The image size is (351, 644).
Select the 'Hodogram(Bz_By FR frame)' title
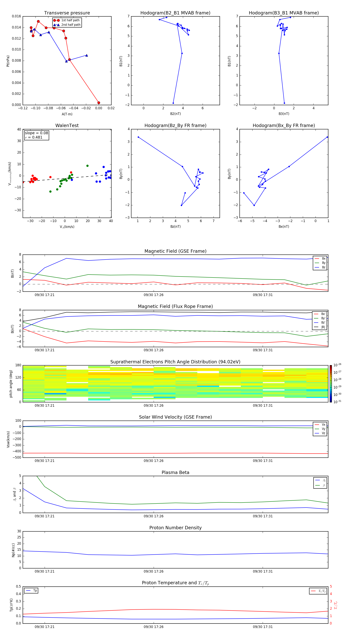point(175,125)
